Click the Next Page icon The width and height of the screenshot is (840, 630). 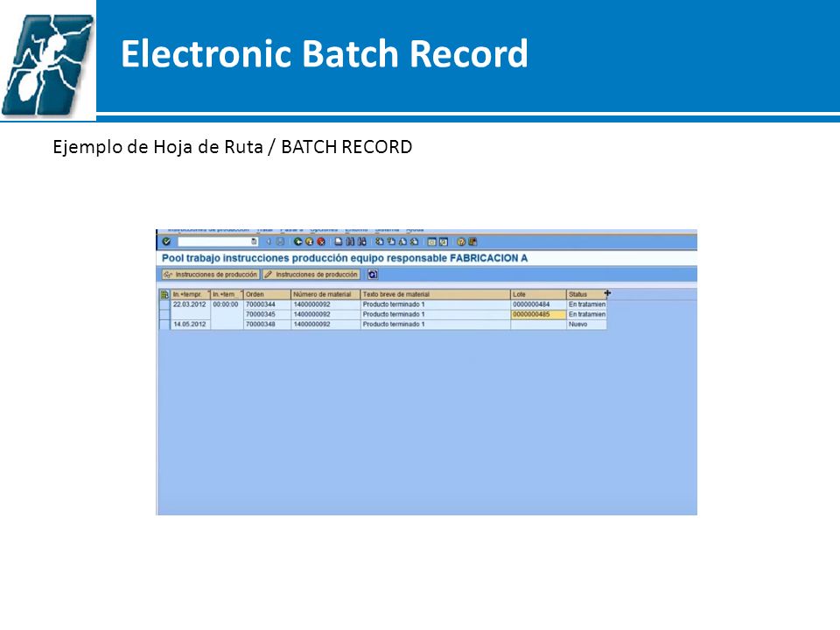point(402,241)
